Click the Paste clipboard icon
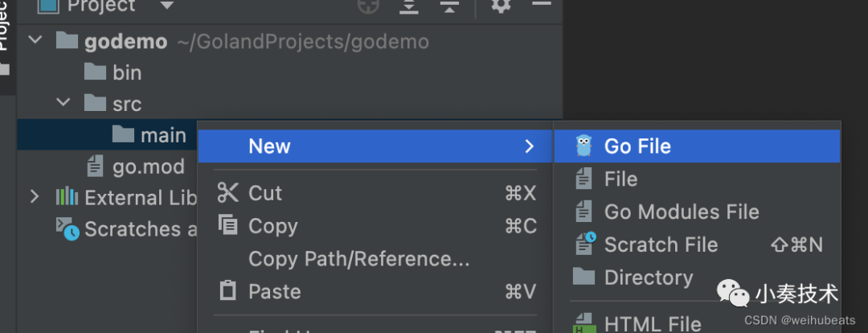The width and height of the screenshot is (868, 333). tap(229, 291)
